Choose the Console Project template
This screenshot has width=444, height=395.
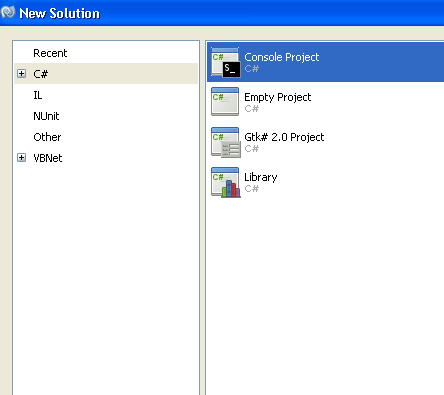325,62
